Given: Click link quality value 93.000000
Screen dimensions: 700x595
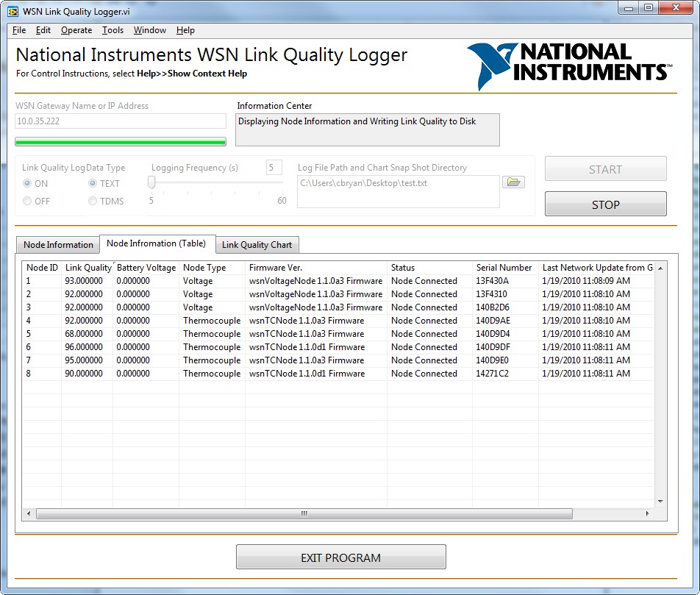Looking at the screenshot, I should 84,281.
